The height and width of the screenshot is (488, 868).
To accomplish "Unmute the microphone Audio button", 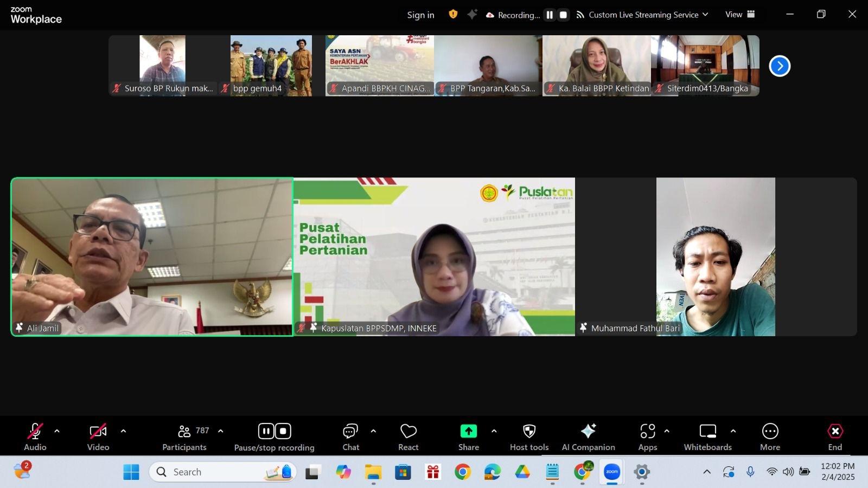I will 35,436.
